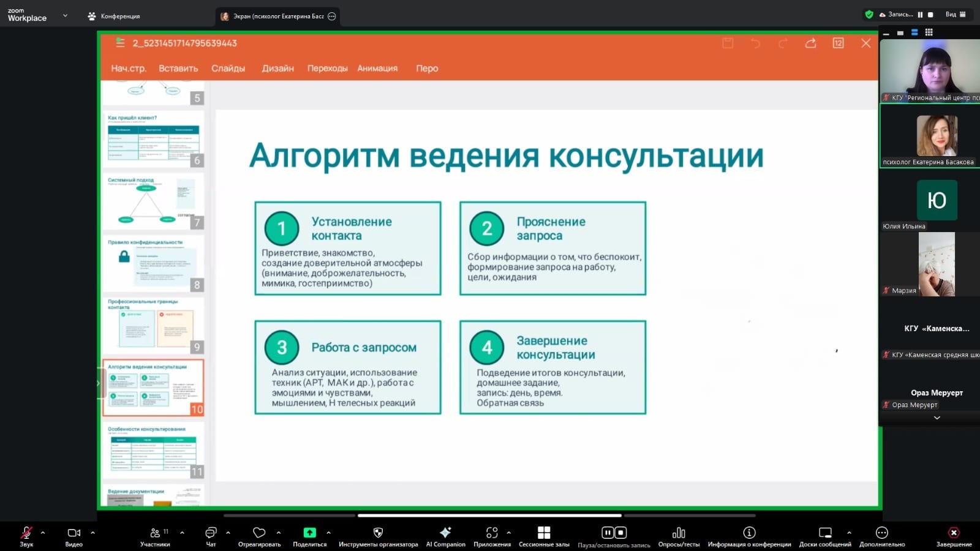Click the green encryption shield icon

(x=869, y=15)
